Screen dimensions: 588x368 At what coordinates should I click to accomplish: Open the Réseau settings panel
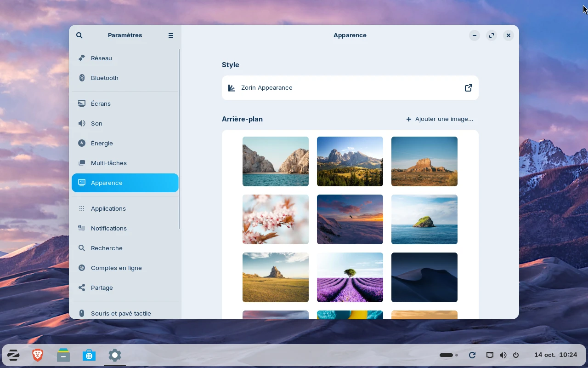125,58
